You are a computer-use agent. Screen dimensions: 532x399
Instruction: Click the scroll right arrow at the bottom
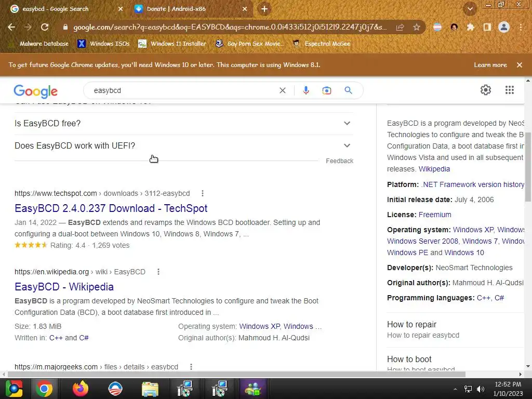[x=521, y=374]
